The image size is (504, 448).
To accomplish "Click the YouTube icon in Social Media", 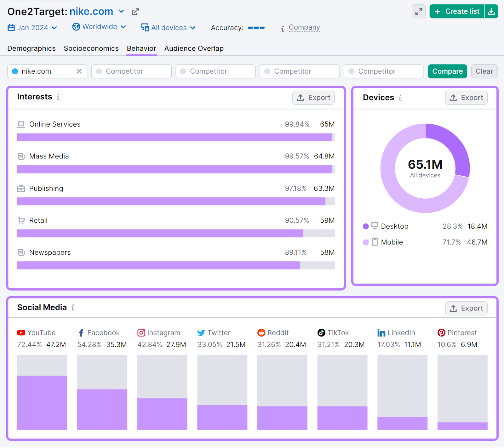I will pos(21,333).
